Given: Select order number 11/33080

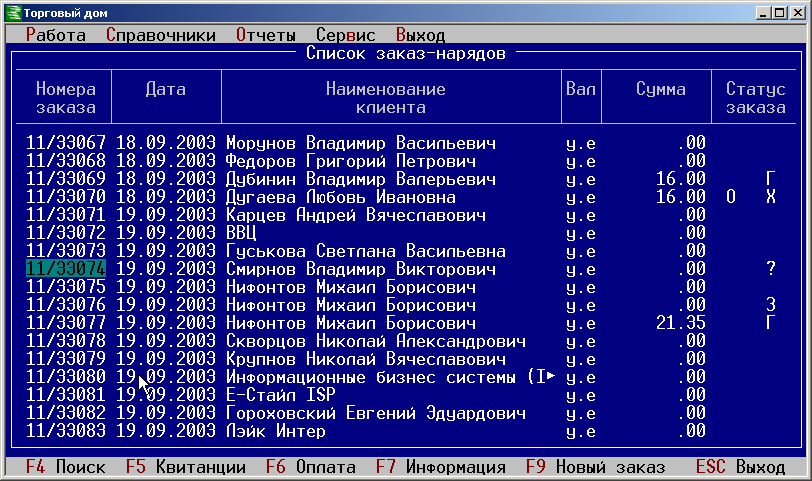Looking at the screenshot, I should [x=66, y=376].
